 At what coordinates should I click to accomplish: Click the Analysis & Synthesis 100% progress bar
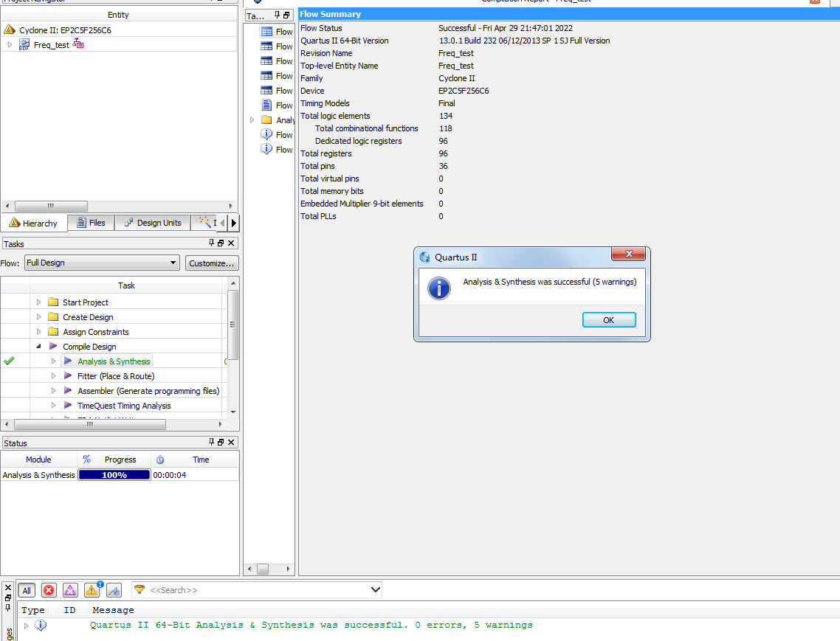coord(114,475)
